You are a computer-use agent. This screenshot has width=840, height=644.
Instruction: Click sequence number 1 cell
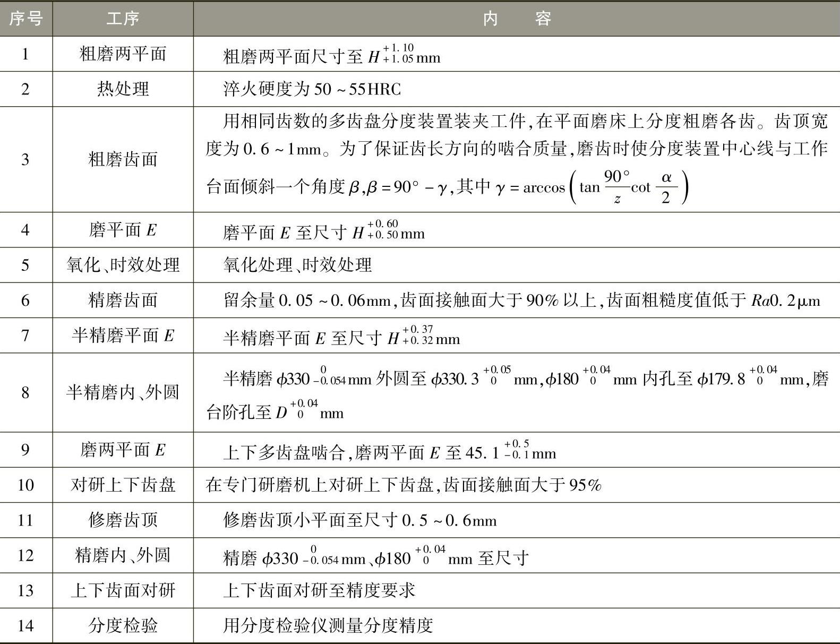click(x=26, y=54)
